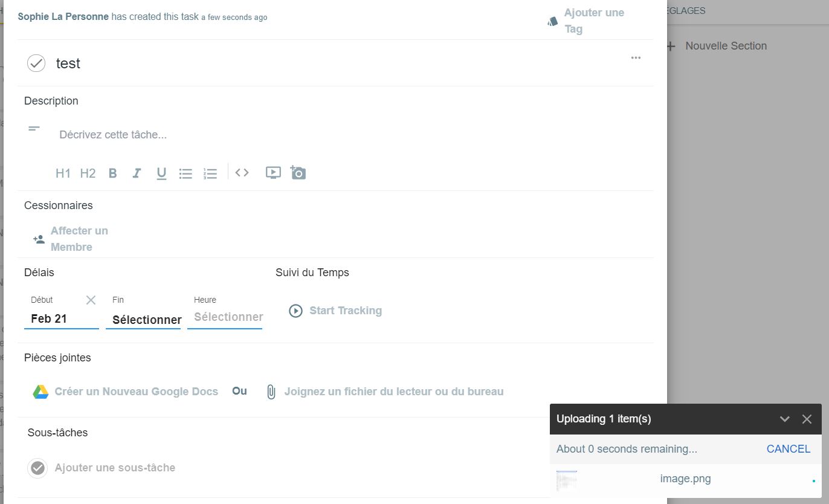829x504 pixels.
Task: Click the plus icon beside Nouvelle Section
Action: click(670, 46)
